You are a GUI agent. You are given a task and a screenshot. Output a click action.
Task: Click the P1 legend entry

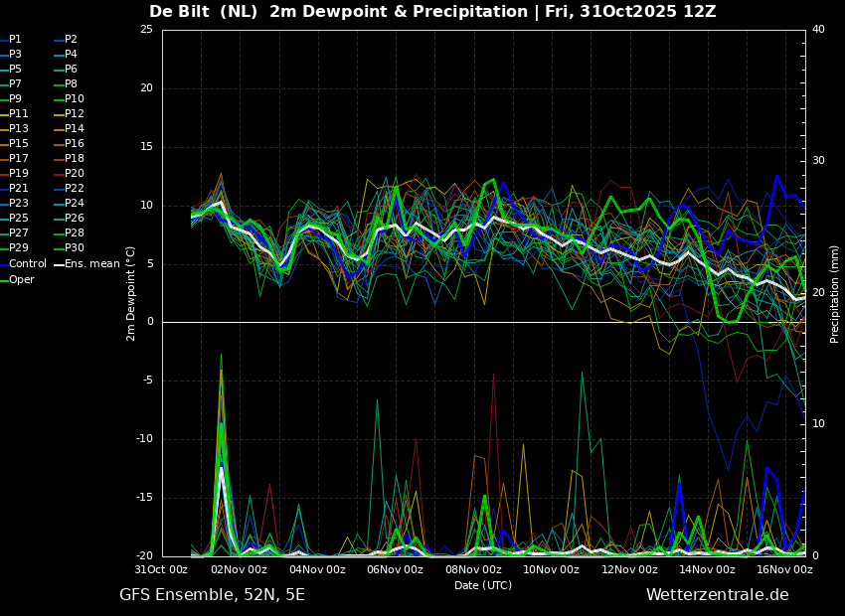click(11, 40)
